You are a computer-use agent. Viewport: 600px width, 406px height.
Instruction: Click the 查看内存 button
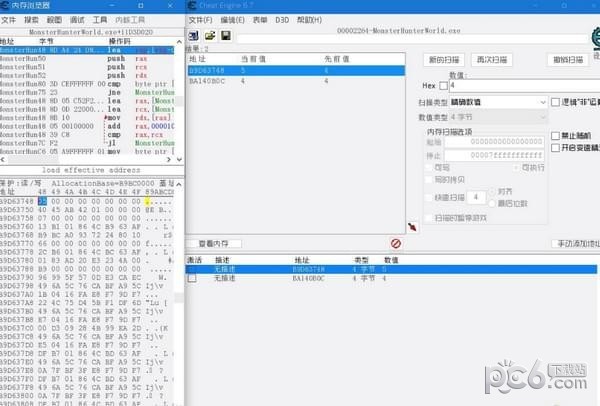[x=214, y=243]
